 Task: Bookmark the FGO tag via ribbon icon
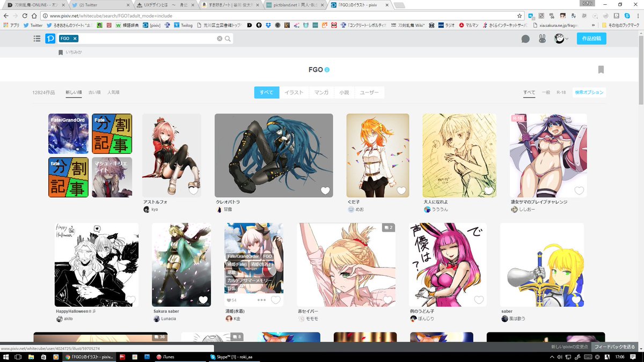tap(601, 70)
